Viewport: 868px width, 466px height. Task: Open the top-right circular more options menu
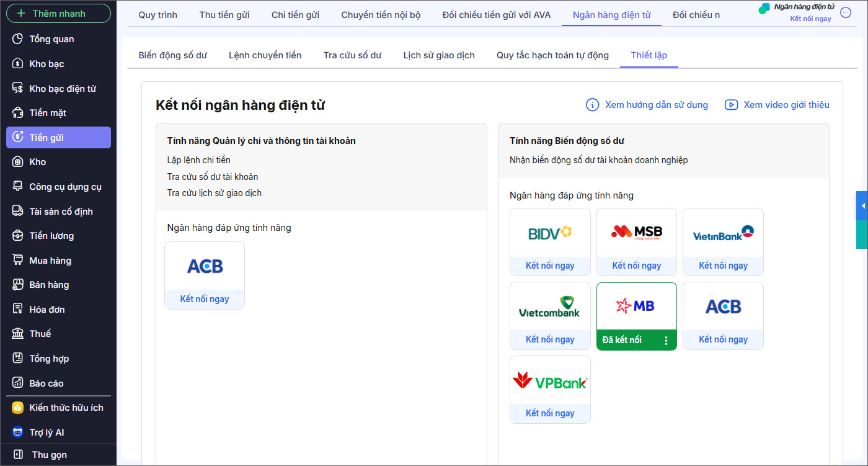pos(846,12)
